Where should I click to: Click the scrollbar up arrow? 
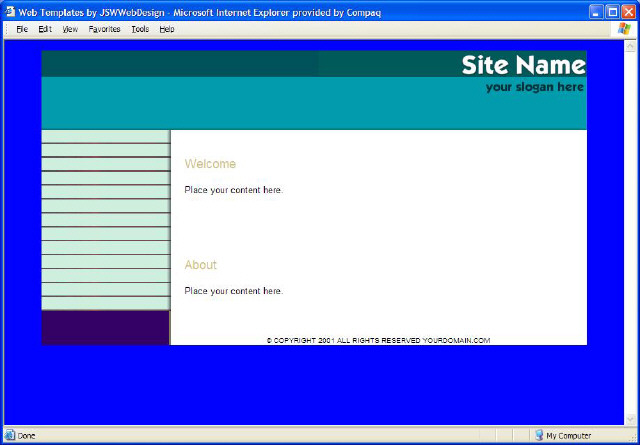point(631,47)
